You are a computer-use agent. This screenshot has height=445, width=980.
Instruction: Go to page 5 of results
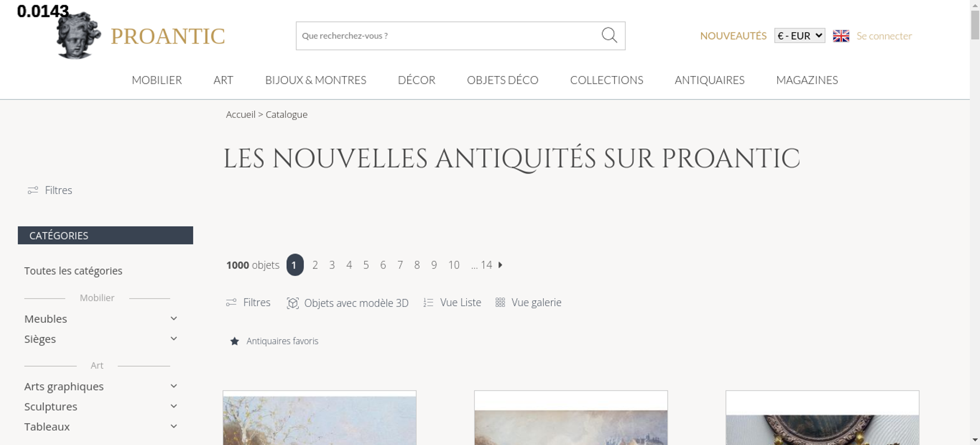pos(366,265)
